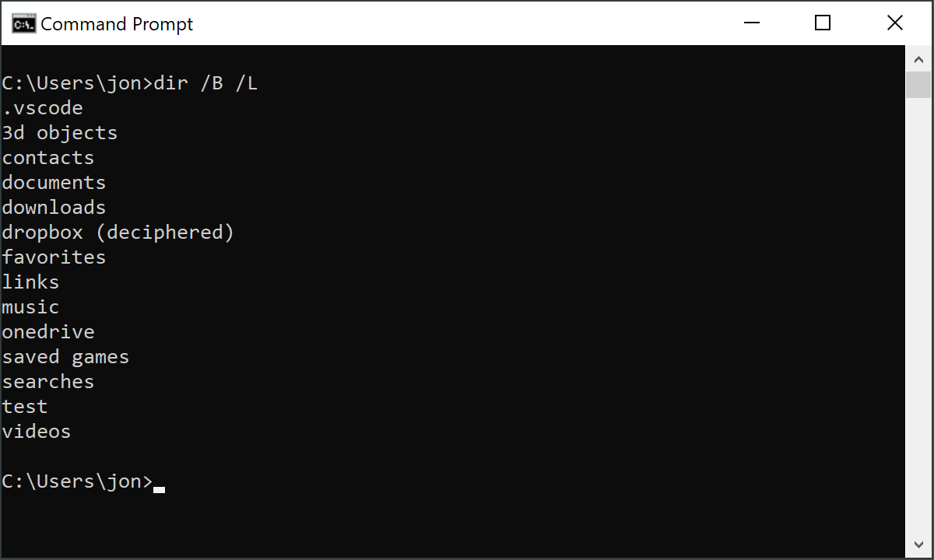Click the Command Prompt icon in title bar
Viewport: 934px width, 560px height.
[23, 23]
